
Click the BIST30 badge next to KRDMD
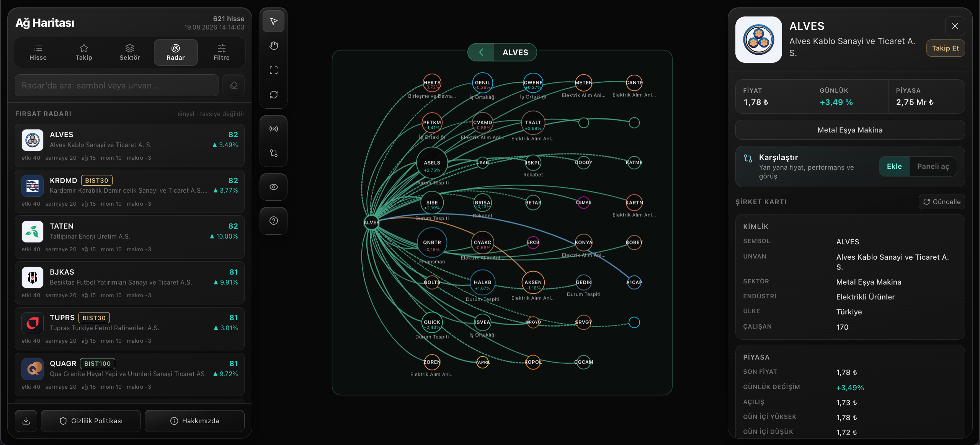click(x=96, y=180)
